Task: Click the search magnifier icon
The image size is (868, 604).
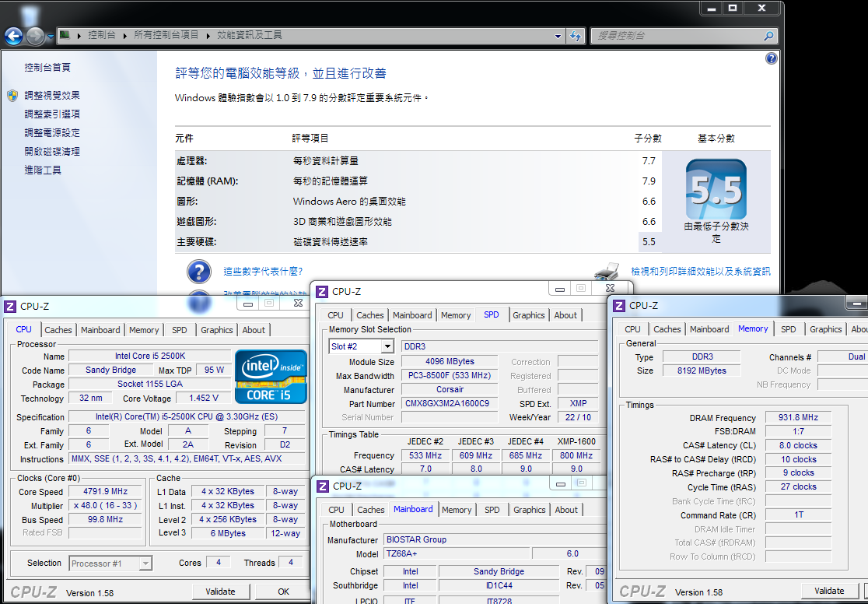Action: (x=768, y=36)
